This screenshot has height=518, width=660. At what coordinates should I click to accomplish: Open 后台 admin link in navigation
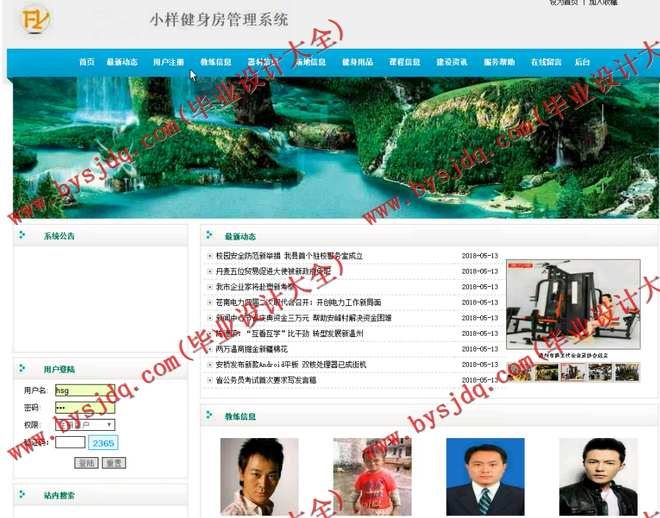pos(582,62)
